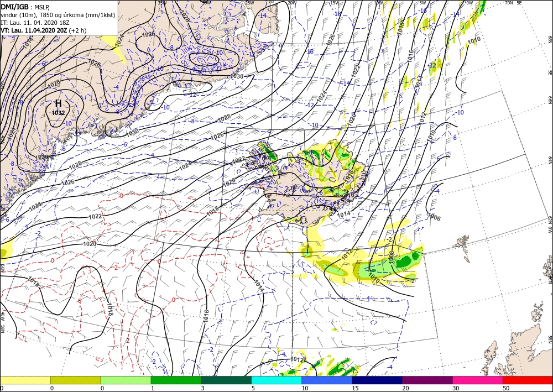Click the legend value 3 under the dark green swatch
This screenshot has height=392, width=553.
[x=203, y=388]
